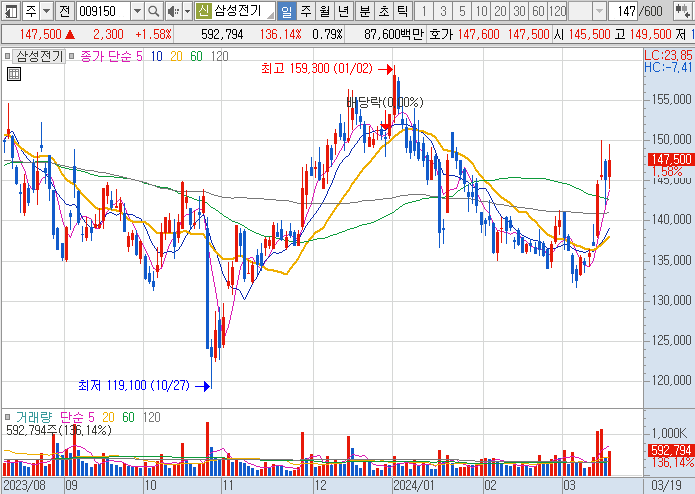Click the volume MA 60 legend
This screenshot has width=695, height=494.
pyautogui.click(x=128, y=417)
